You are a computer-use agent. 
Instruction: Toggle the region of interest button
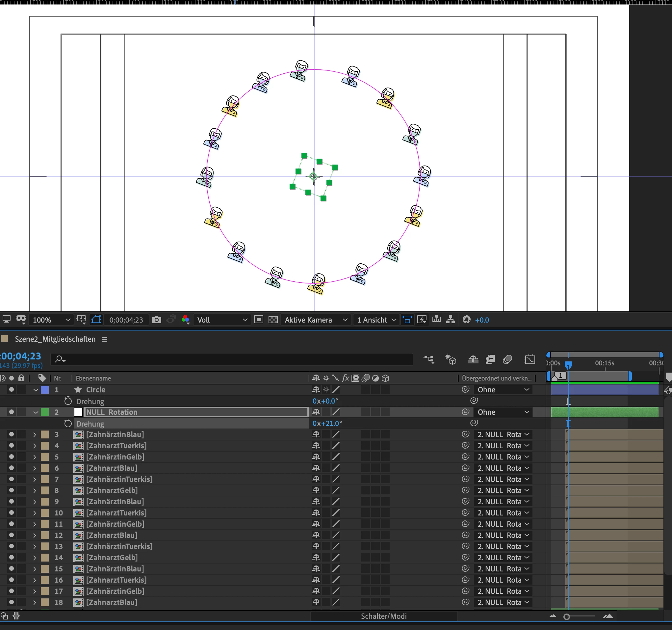pos(259,320)
